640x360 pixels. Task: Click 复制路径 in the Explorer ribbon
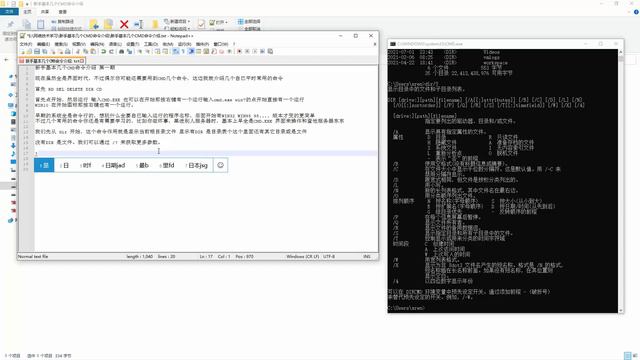click(63, 21)
